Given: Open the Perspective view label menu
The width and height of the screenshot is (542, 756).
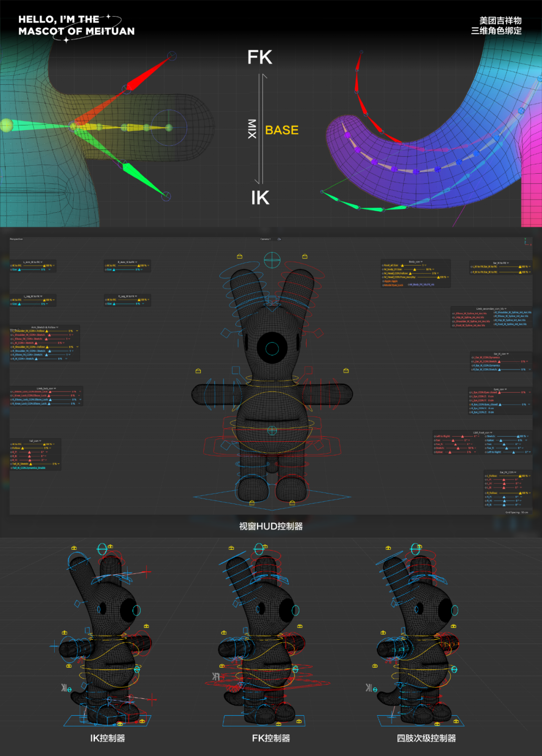Looking at the screenshot, I should (x=16, y=239).
